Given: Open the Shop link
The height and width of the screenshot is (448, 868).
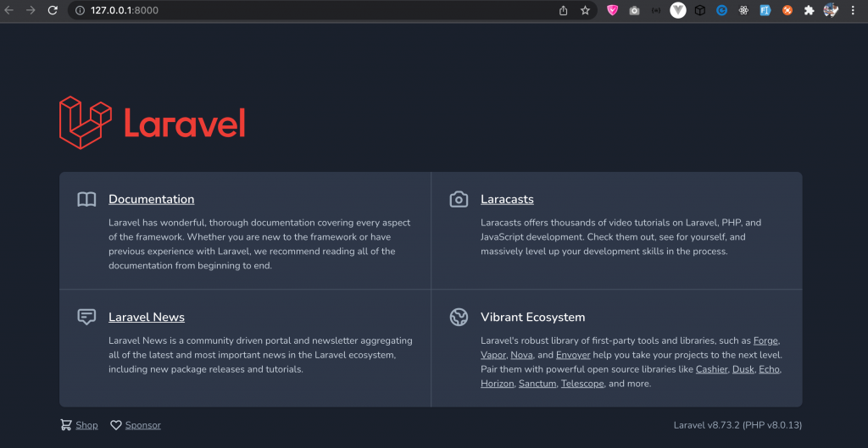Looking at the screenshot, I should pos(87,425).
